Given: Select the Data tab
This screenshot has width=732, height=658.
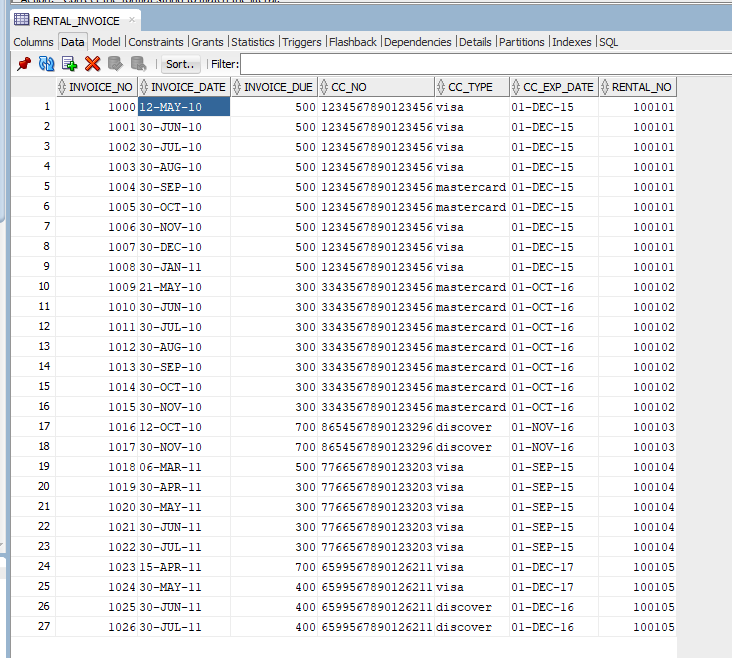Looking at the screenshot, I should 72,42.
